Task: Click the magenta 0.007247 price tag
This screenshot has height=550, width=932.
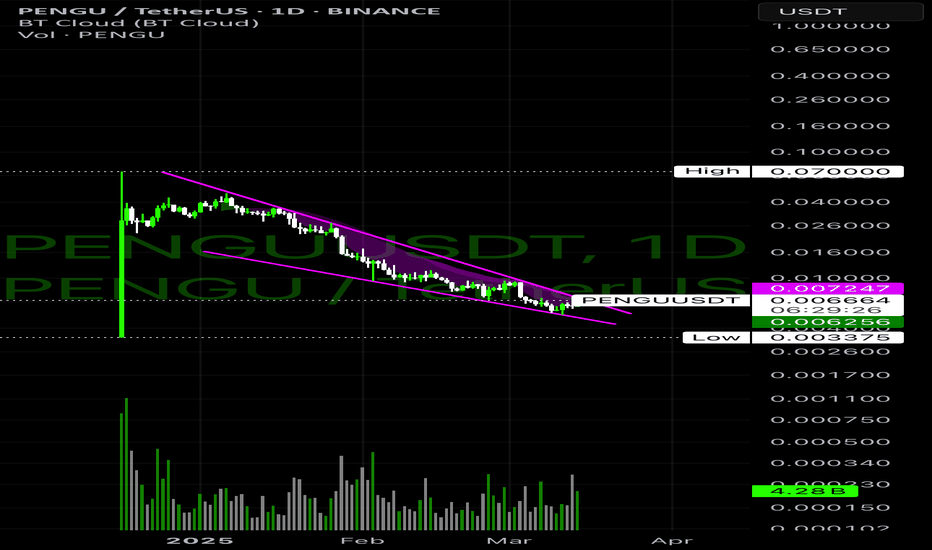Action: click(x=827, y=288)
